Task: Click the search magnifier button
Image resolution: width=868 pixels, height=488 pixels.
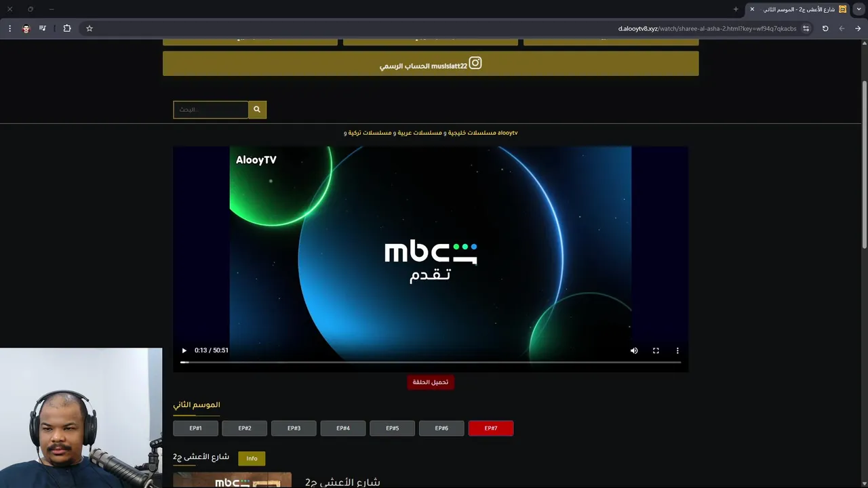Action: [x=257, y=109]
